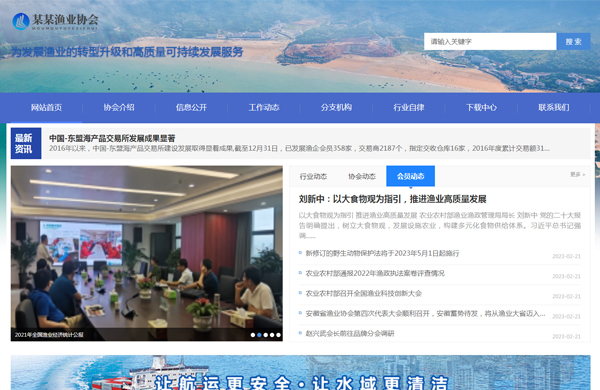Focus the 请输入关键字 search field
600x390 pixels.
pos(490,41)
